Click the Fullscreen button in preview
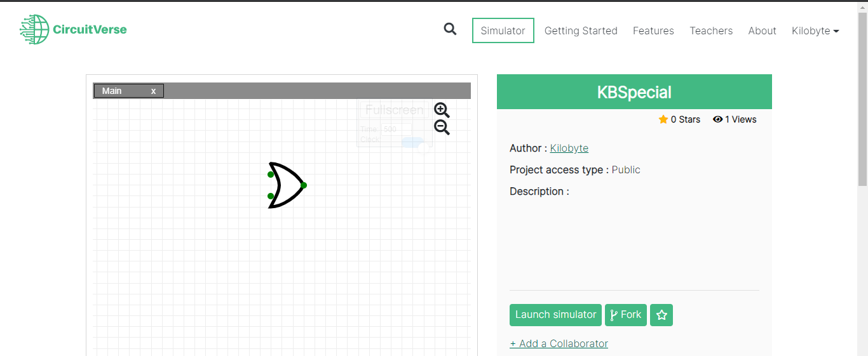The width and height of the screenshot is (868, 356). (x=394, y=110)
